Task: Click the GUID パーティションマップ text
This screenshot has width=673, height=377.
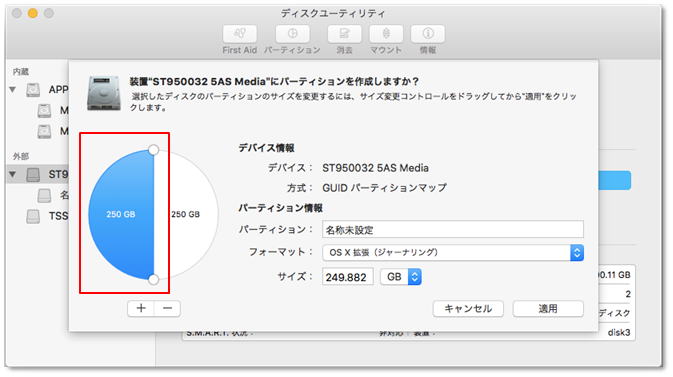Action: point(385,188)
